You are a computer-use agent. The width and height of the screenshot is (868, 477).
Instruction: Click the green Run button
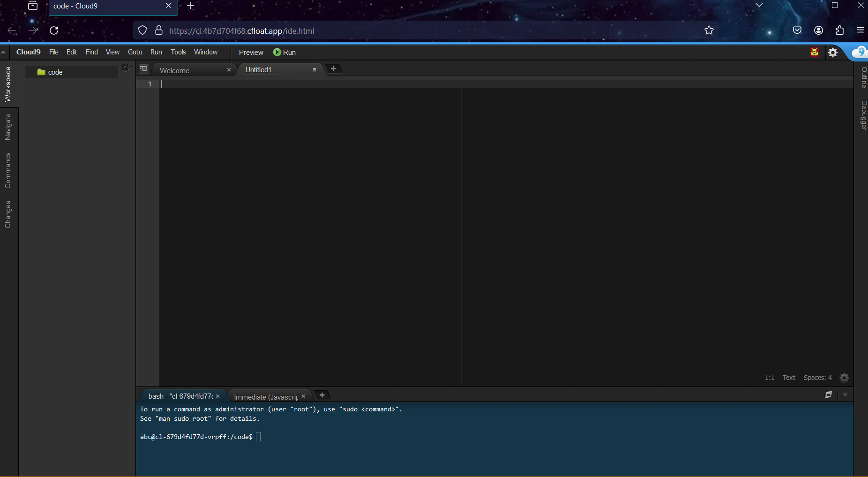point(284,52)
